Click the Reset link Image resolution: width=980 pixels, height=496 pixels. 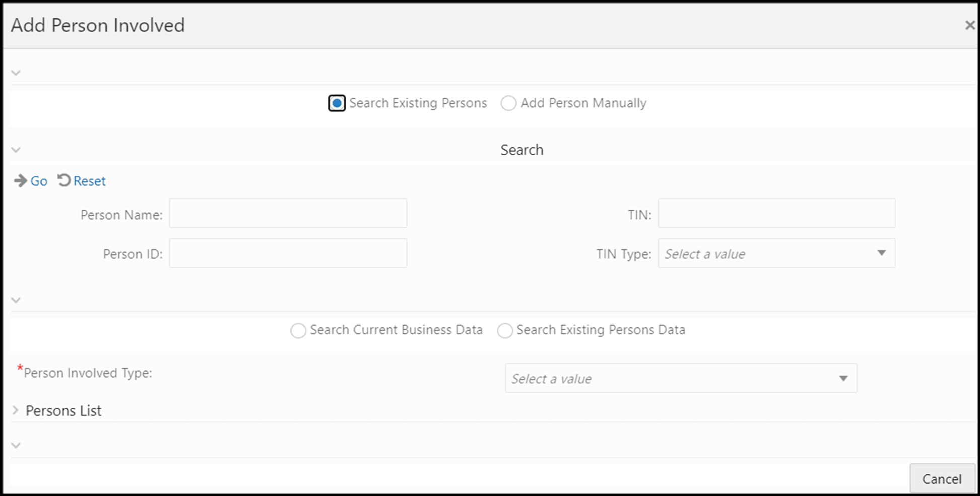pos(90,180)
